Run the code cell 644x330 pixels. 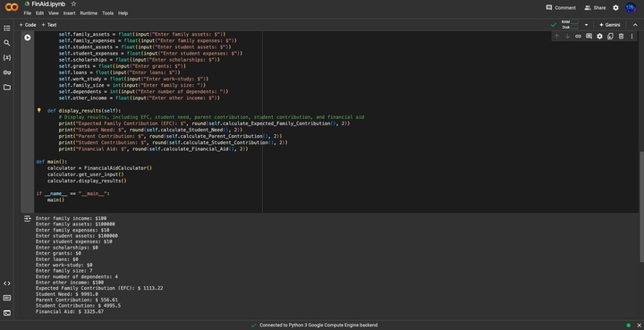pos(28,38)
